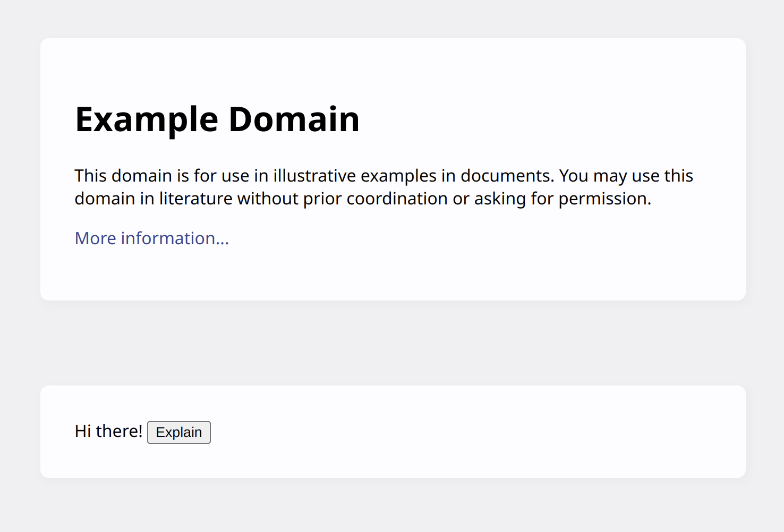Viewport: 784px width, 532px height.
Task: Click the word "there!" before the Explain button
Action: [119, 431]
